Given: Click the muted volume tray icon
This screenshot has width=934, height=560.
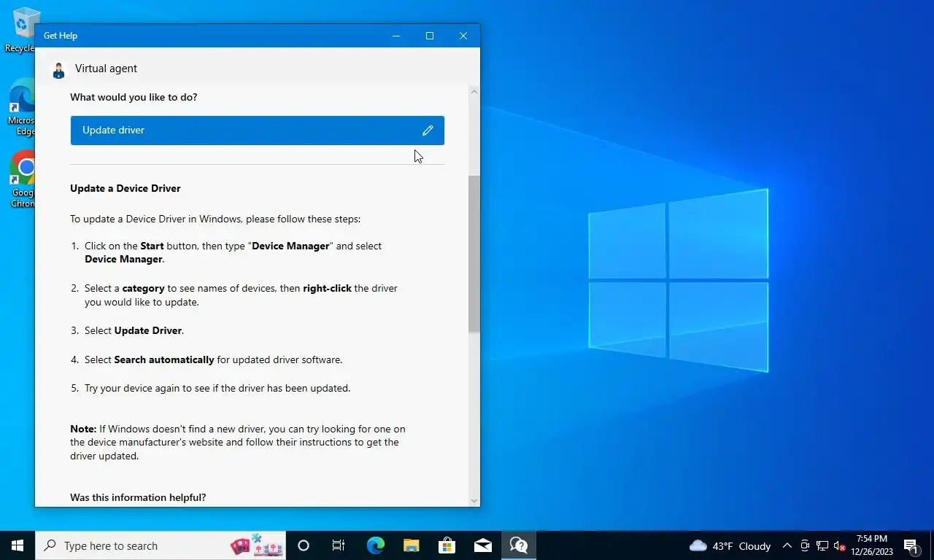Looking at the screenshot, I should pos(839,545).
